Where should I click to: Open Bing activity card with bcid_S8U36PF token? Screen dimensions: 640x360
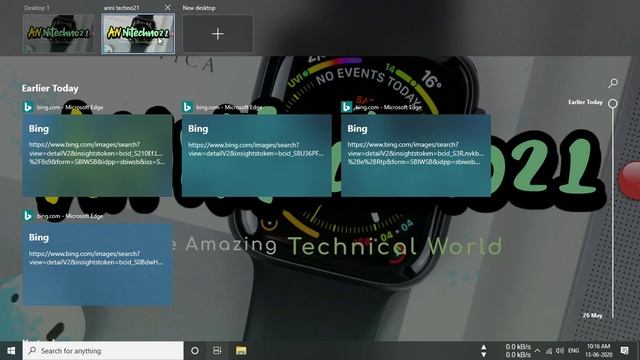pyautogui.click(x=257, y=156)
